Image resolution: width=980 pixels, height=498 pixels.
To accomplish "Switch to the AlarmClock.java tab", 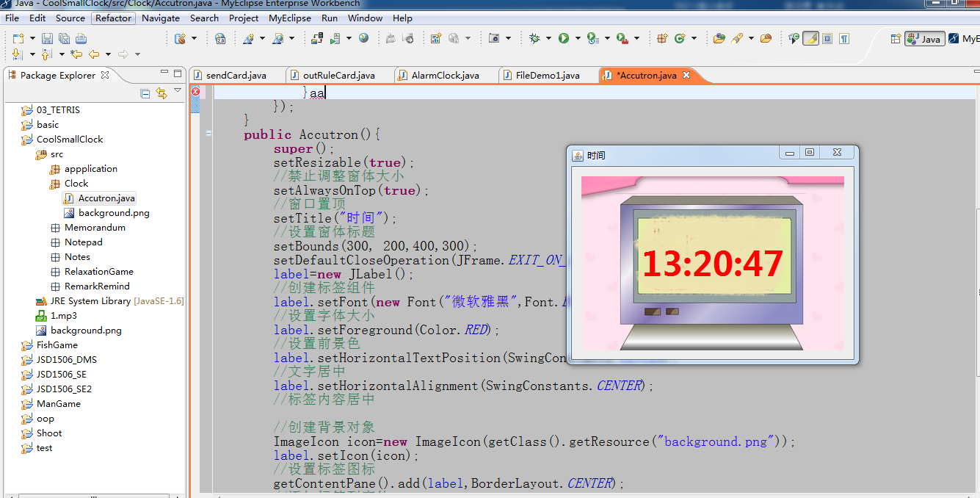I will (x=445, y=75).
